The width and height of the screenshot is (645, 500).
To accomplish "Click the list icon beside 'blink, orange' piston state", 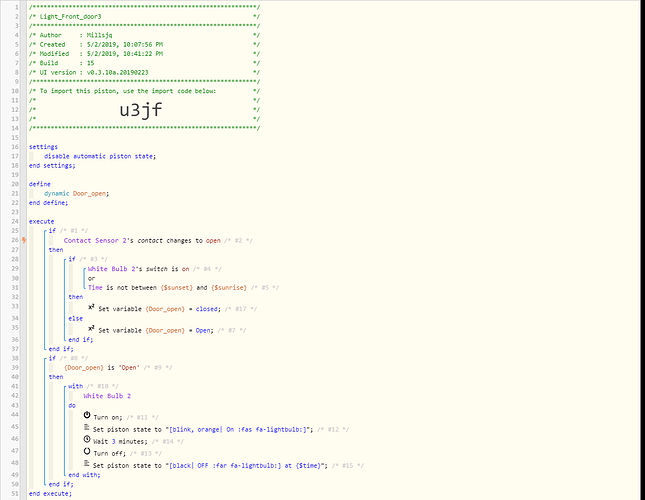I will click(87, 428).
